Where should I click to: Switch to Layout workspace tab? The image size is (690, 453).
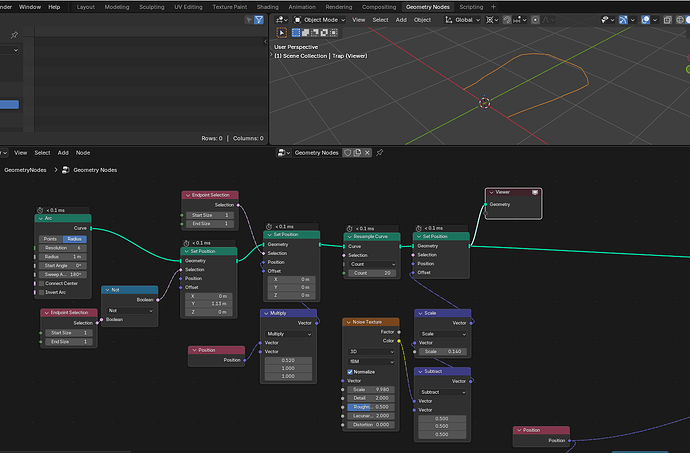tap(85, 7)
